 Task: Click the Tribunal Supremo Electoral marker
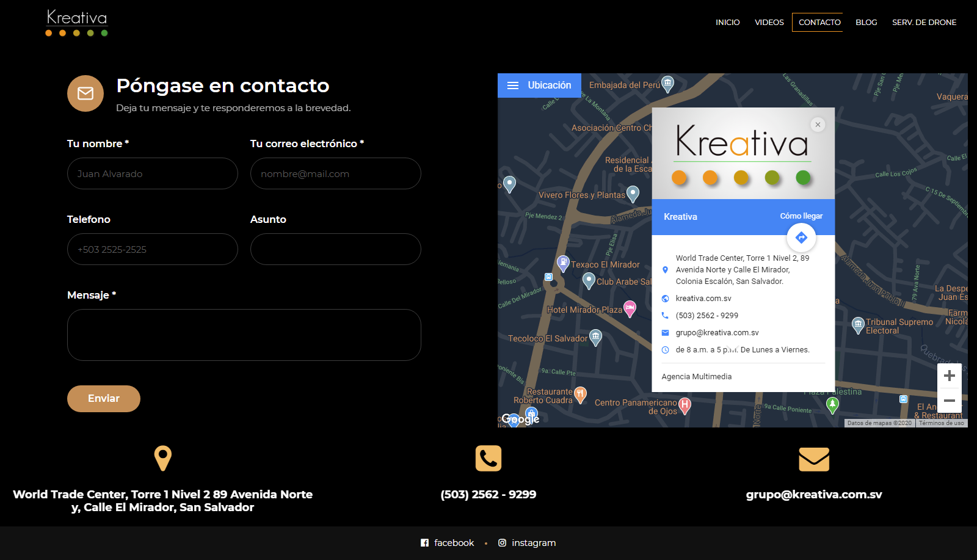click(858, 324)
